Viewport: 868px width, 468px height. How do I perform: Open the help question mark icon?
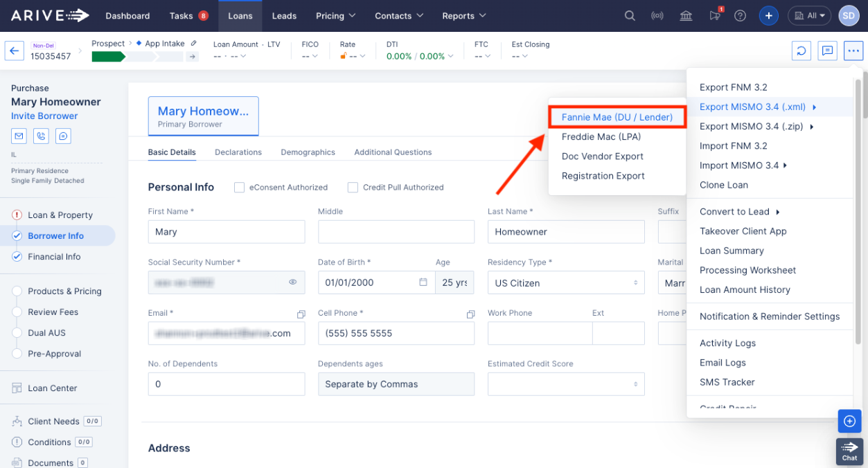(x=740, y=16)
